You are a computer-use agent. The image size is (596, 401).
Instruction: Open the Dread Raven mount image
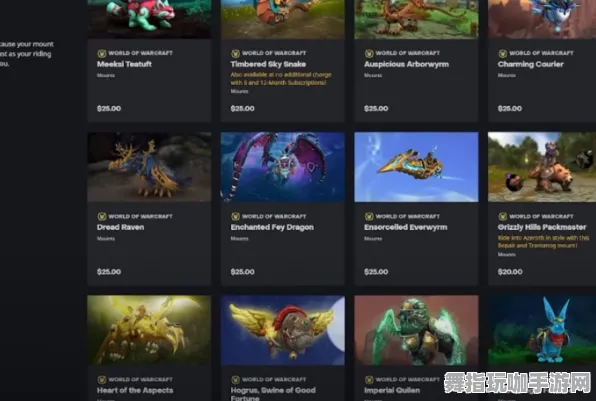pos(149,167)
